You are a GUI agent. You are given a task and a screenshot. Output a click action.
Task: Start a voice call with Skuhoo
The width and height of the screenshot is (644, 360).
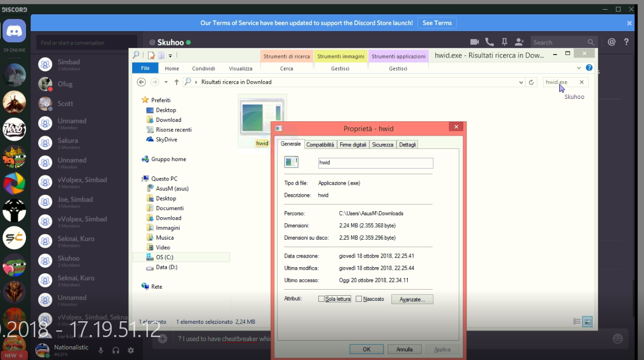[x=489, y=42]
